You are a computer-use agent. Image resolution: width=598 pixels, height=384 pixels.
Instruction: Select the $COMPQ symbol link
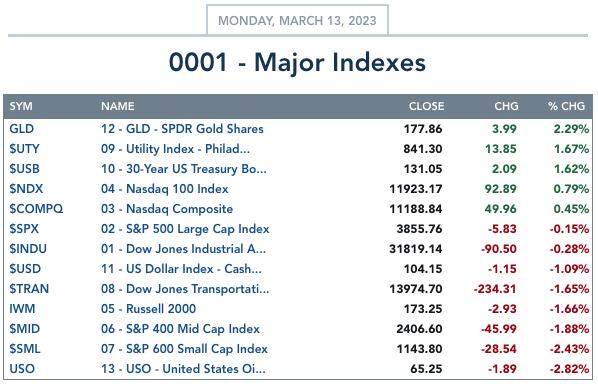(36, 209)
